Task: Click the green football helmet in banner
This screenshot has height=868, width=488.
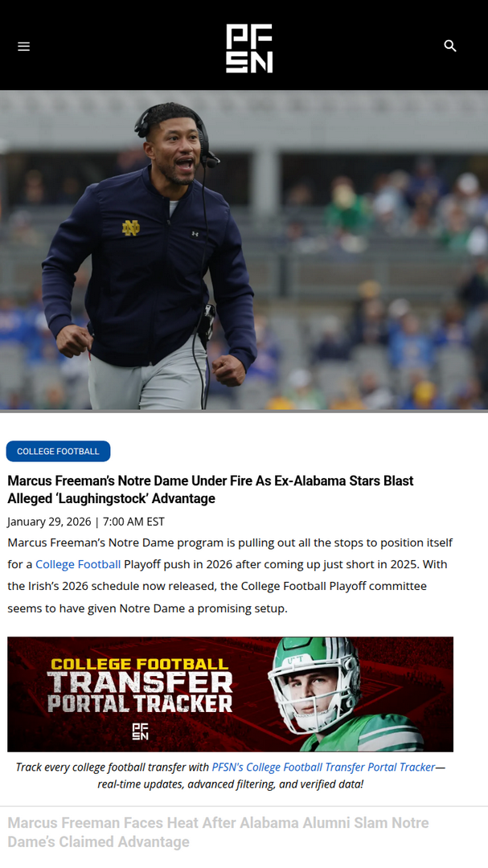Action: (x=314, y=684)
